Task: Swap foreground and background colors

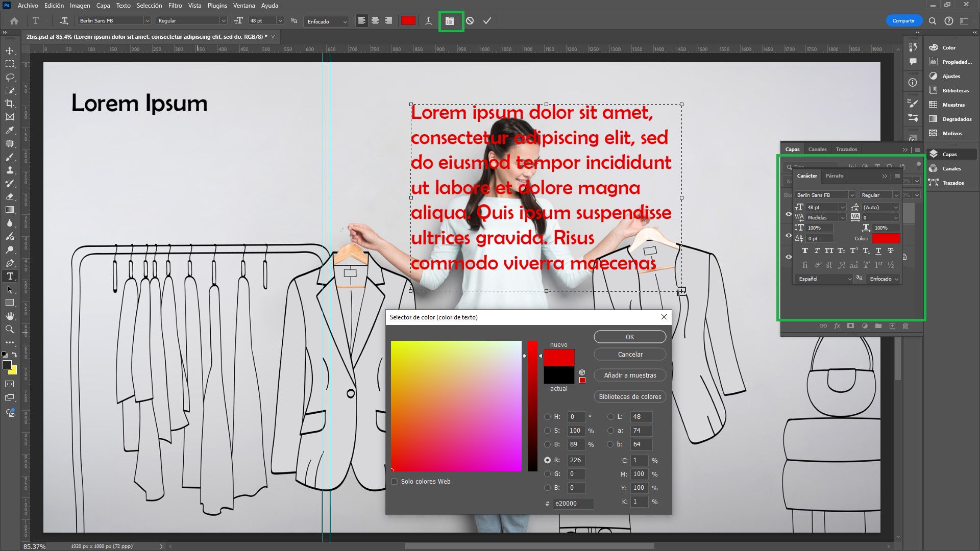Action: point(14,355)
